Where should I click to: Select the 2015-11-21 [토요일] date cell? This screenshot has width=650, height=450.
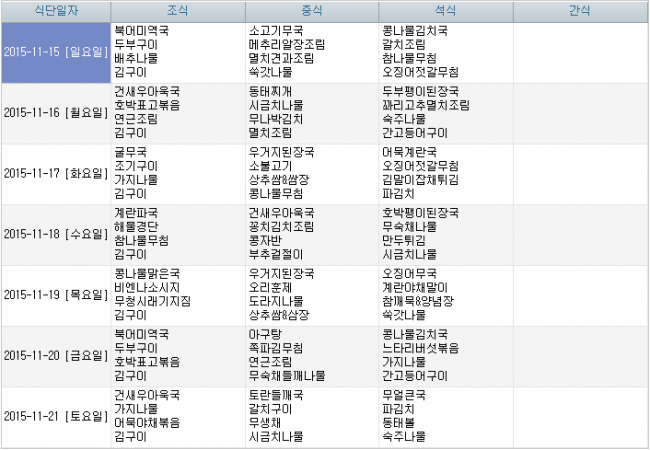pyautogui.click(x=55, y=416)
